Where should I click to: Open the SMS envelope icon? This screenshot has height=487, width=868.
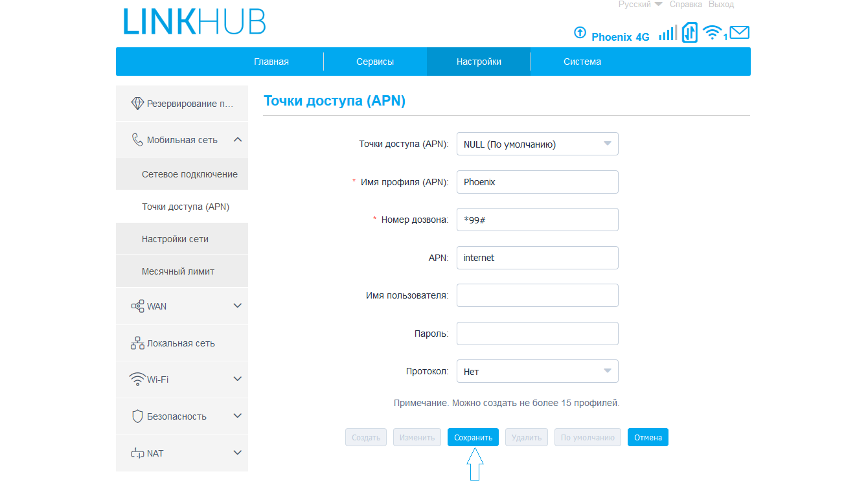point(739,32)
